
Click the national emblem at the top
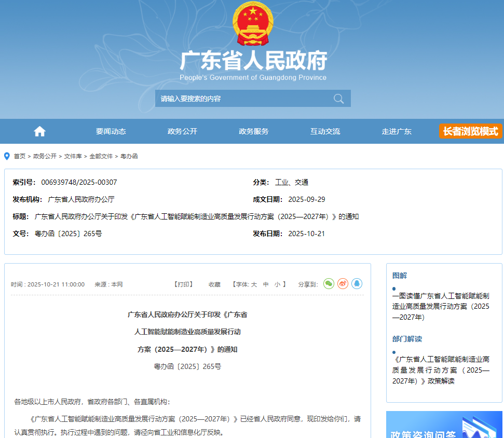point(252,23)
